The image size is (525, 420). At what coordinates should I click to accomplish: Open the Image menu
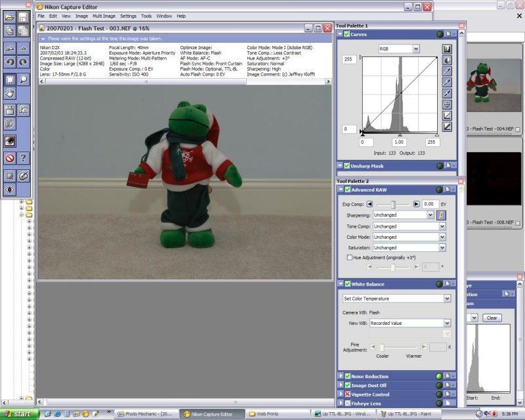81,16
